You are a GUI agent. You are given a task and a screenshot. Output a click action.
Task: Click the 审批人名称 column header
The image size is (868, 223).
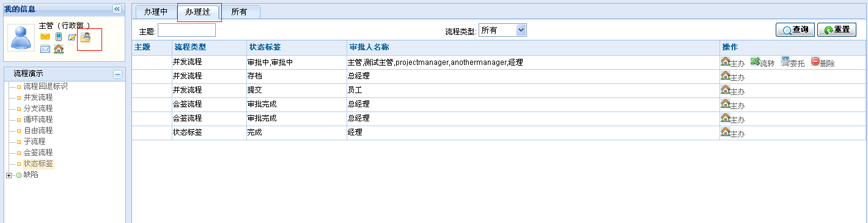click(533, 47)
